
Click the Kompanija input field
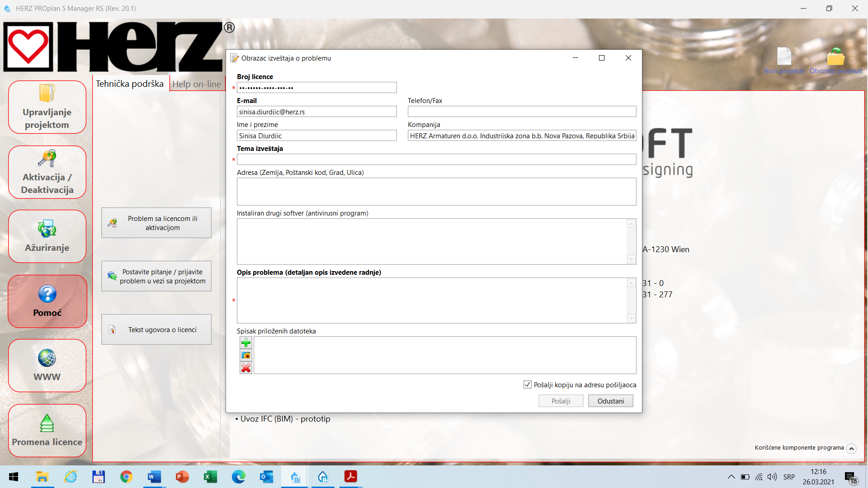522,136
